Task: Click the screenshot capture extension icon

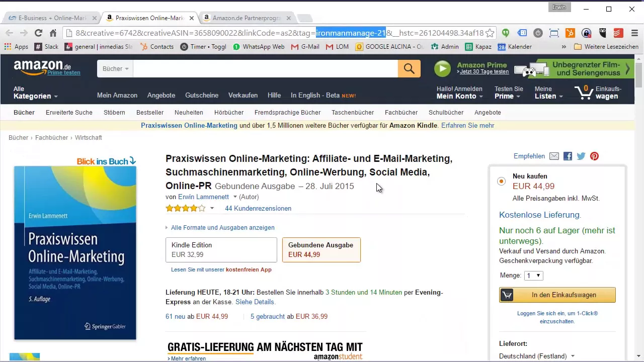Action: click(554, 33)
